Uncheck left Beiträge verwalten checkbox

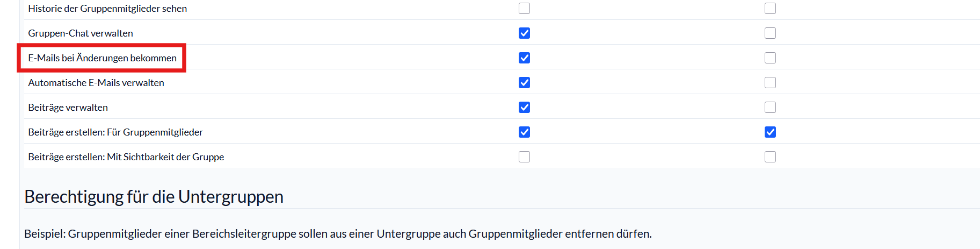524,108
